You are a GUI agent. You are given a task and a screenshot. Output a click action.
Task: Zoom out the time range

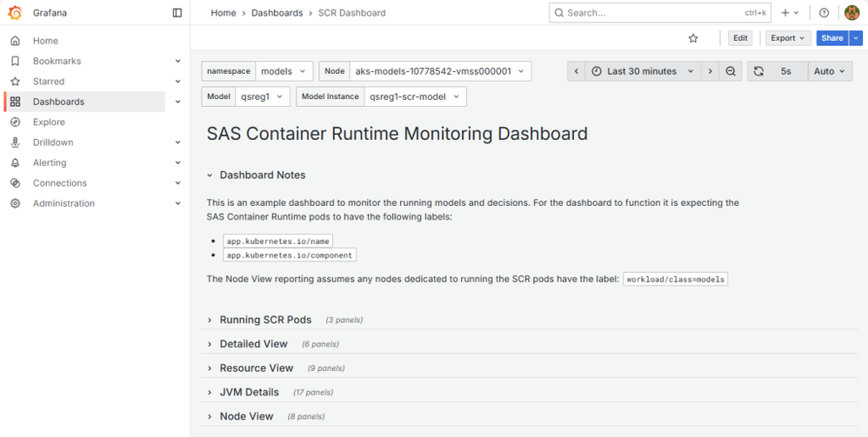click(731, 71)
